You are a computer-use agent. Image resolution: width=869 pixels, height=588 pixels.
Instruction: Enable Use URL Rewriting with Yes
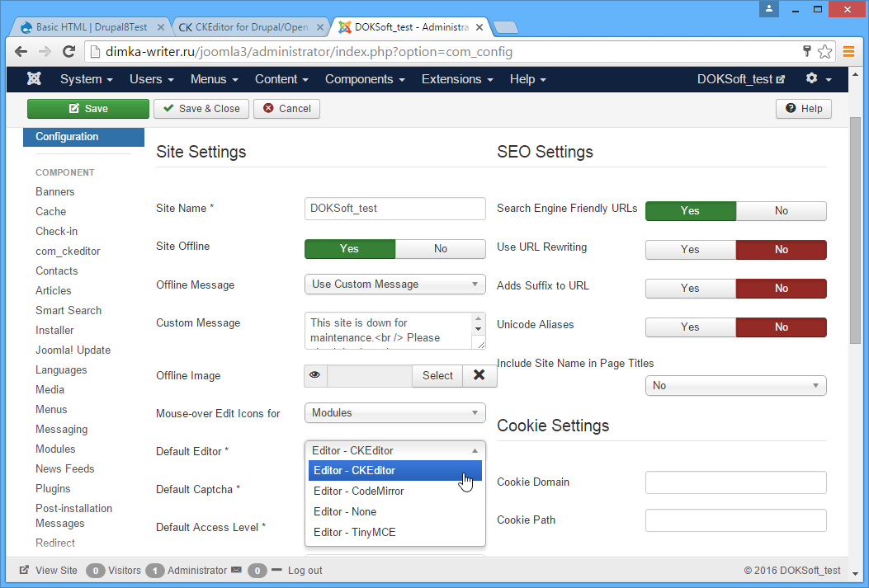coord(690,250)
